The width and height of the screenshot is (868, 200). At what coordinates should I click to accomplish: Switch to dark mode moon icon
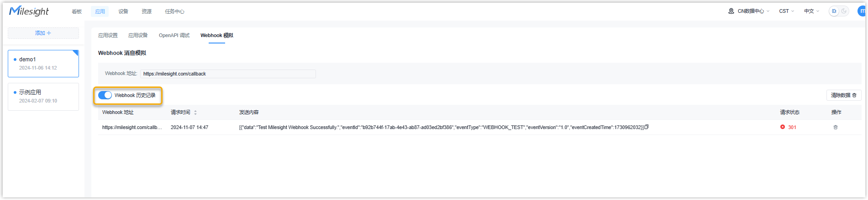click(x=844, y=11)
